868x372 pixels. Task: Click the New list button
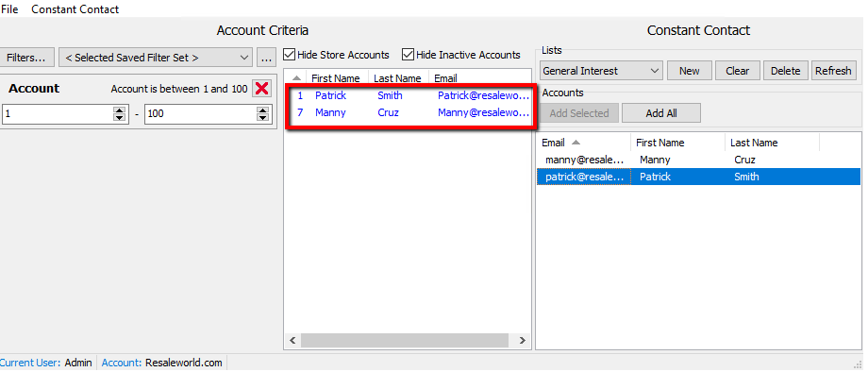(689, 71)
